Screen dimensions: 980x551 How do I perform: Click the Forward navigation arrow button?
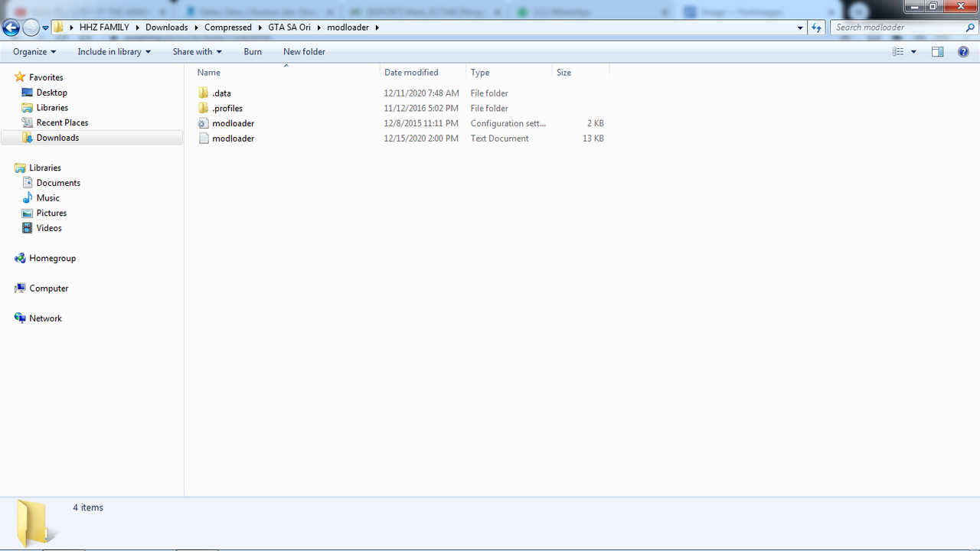(x=31, y=28)
